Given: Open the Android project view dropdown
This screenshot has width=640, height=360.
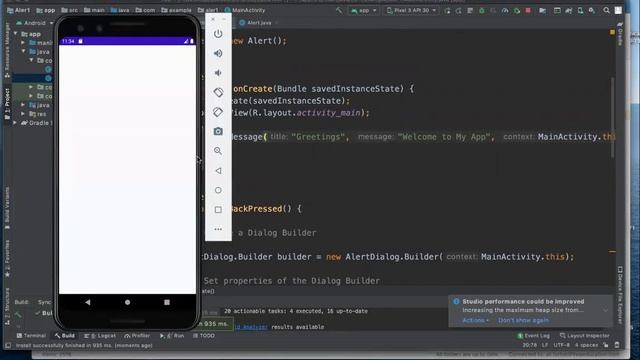Looking at the screenshot, I should pos(34,23).
